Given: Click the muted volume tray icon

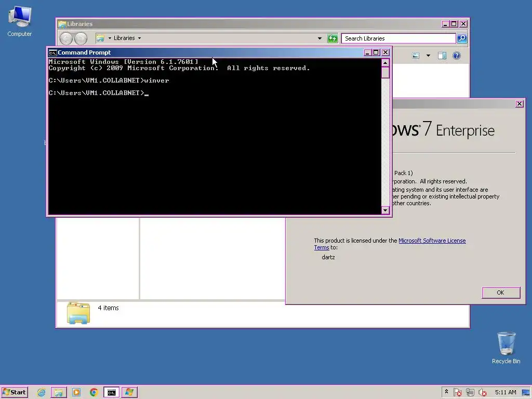Looking at the screenshot, I should 482,393.
